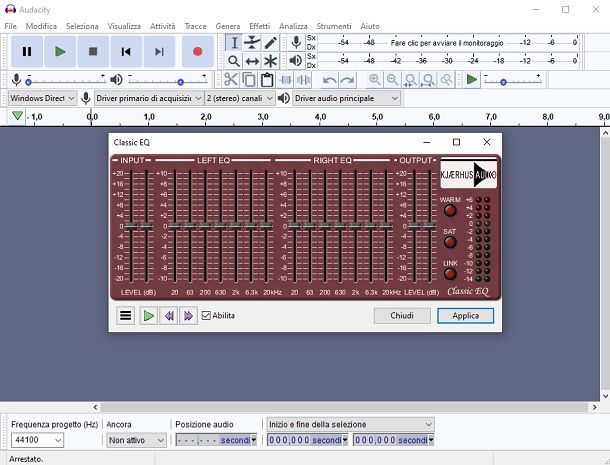Screen dimensions: 610x465
Task: Click the Right EQ 20kHz fader
Action: (386, 226)
